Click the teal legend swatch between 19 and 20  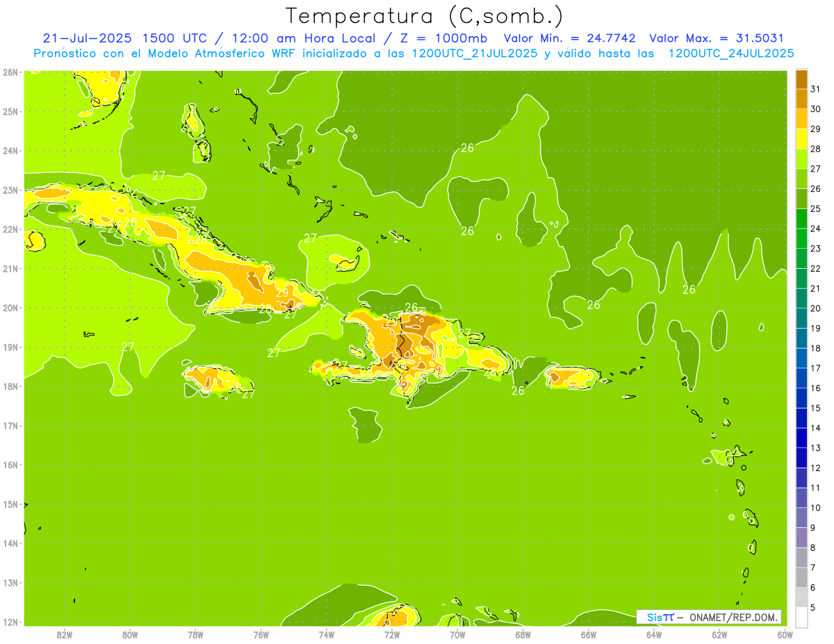(801, 319)
